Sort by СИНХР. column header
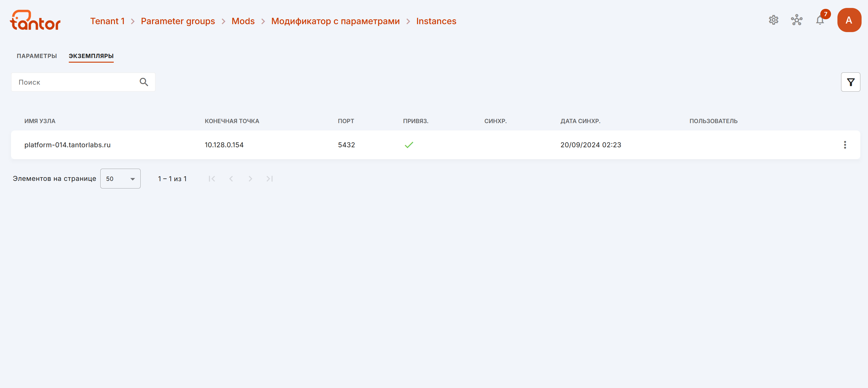 click(x=495, y=121)
